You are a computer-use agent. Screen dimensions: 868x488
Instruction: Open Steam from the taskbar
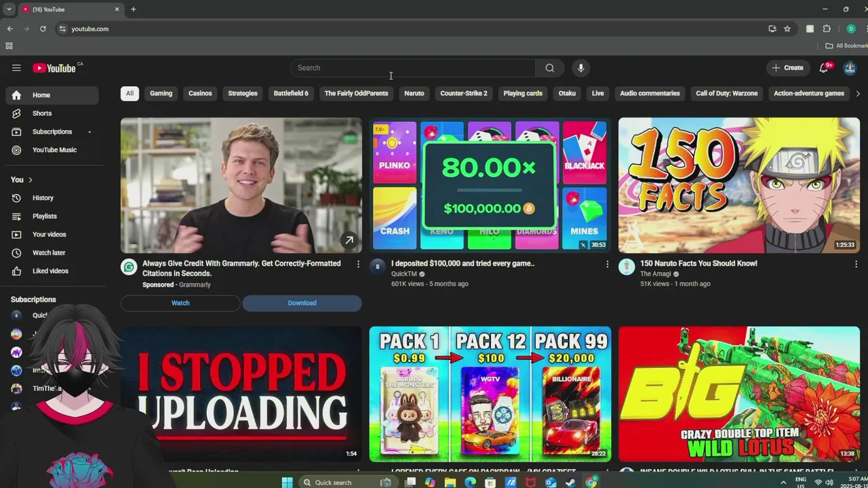(570, 482)
